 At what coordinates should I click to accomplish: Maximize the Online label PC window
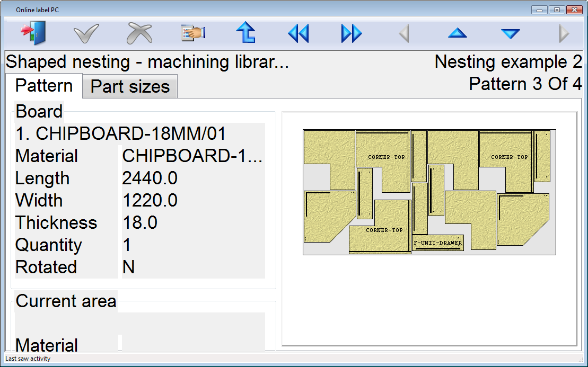tap(557, 10)
